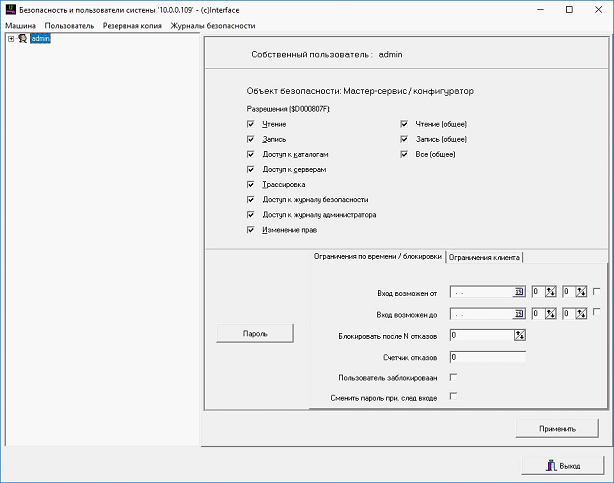The width and height of the screenshot is (614, 483).
Task: Expand the admin tree node
Action: (x=10, y=39)
